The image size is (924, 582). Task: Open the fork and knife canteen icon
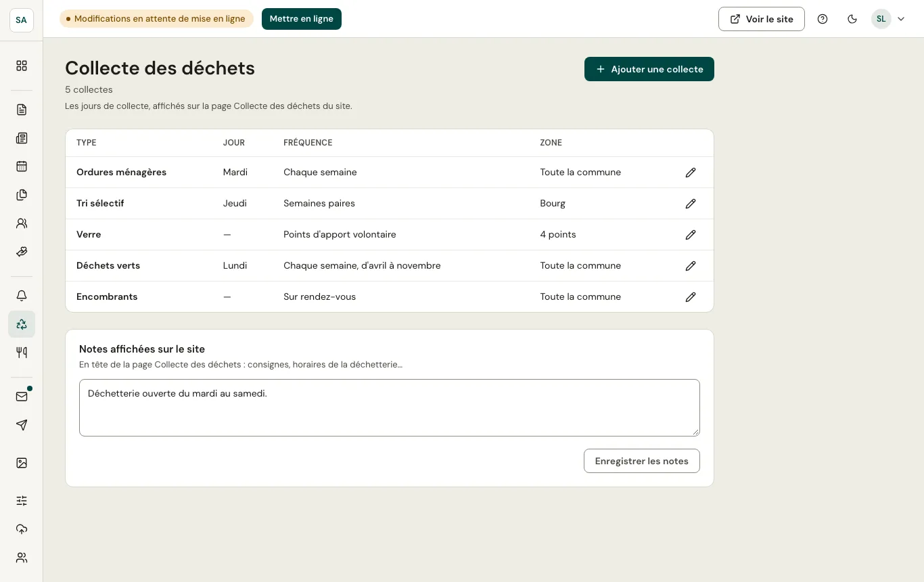pos(22,353)
